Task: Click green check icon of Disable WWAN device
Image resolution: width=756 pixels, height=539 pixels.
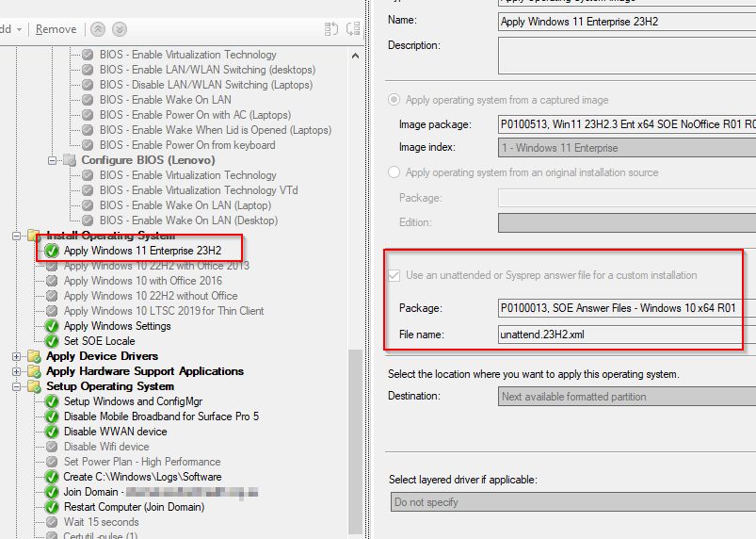Action: [52, 432]
